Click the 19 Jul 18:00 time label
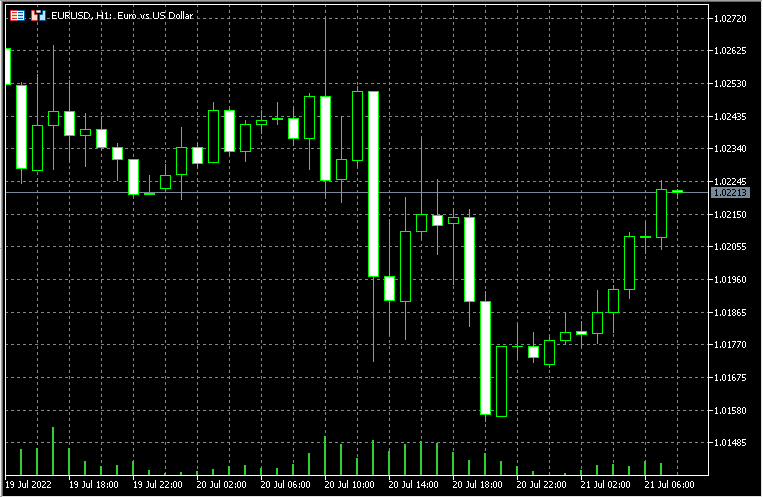 point(93,485)
